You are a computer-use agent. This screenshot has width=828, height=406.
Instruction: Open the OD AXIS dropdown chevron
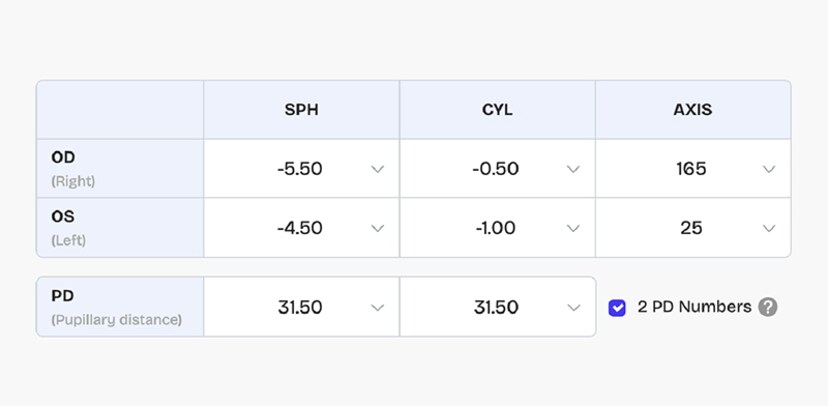769,169
